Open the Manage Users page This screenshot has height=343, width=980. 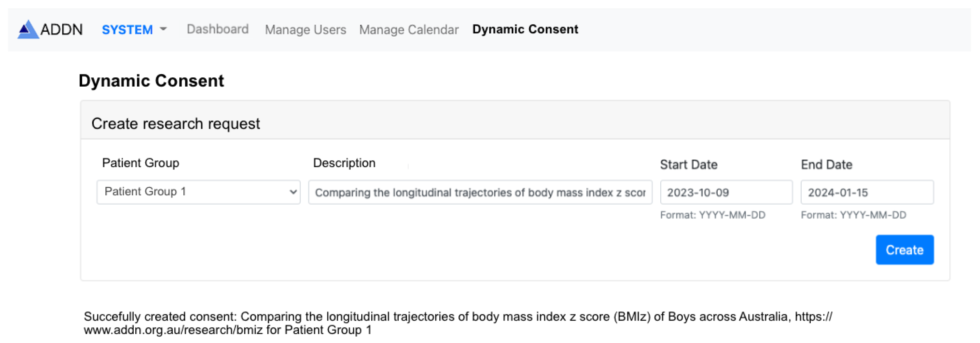(x=305, y=30)
